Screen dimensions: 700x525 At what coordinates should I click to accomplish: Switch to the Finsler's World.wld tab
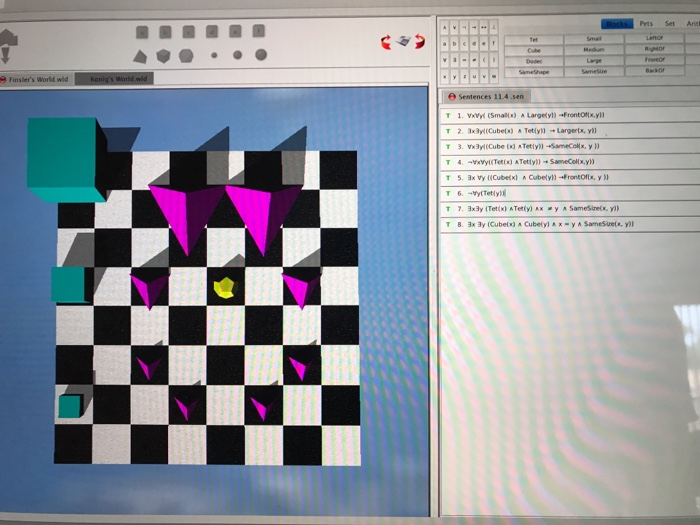[36, 80]
